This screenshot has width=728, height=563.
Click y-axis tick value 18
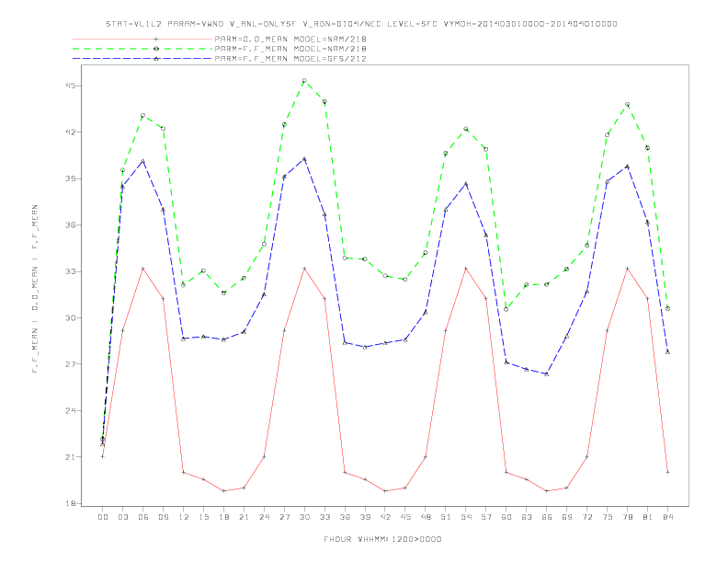(x=71, y=503)
